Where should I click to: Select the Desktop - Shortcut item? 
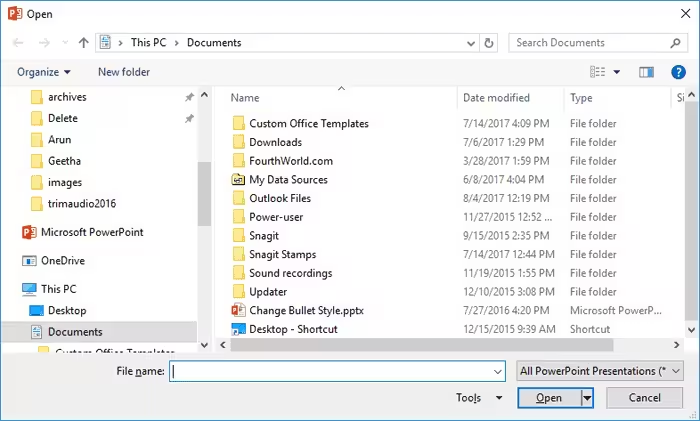pyautogui.click(x=293, y=329)
